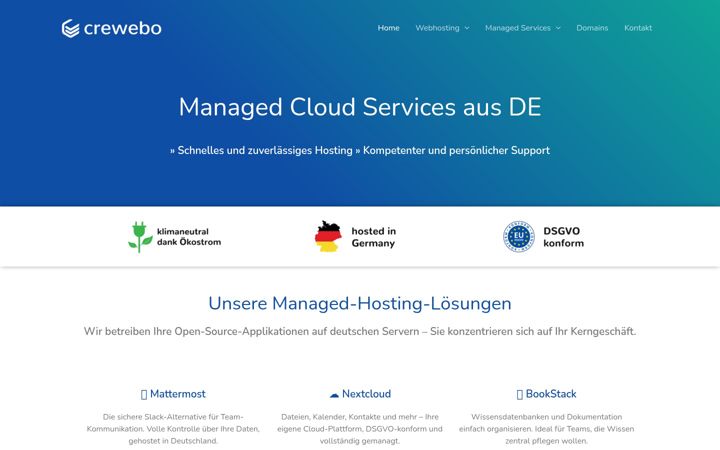720x450 pixels.
Task: Open the Kontakt menu link
Action: point(638,28)
